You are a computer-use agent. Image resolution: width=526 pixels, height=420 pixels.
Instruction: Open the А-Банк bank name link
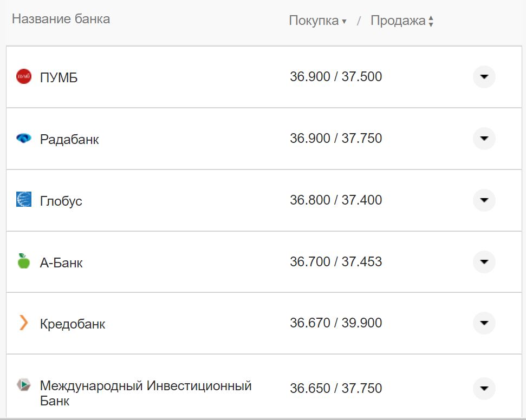pos(61,263)
